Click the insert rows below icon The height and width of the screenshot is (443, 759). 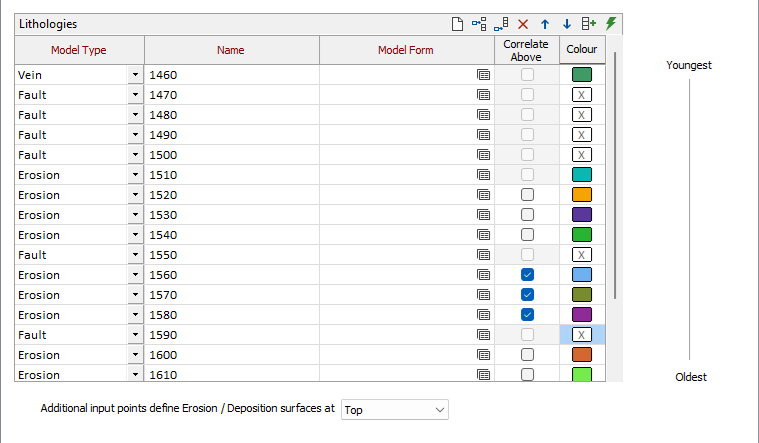click(501, 24)
